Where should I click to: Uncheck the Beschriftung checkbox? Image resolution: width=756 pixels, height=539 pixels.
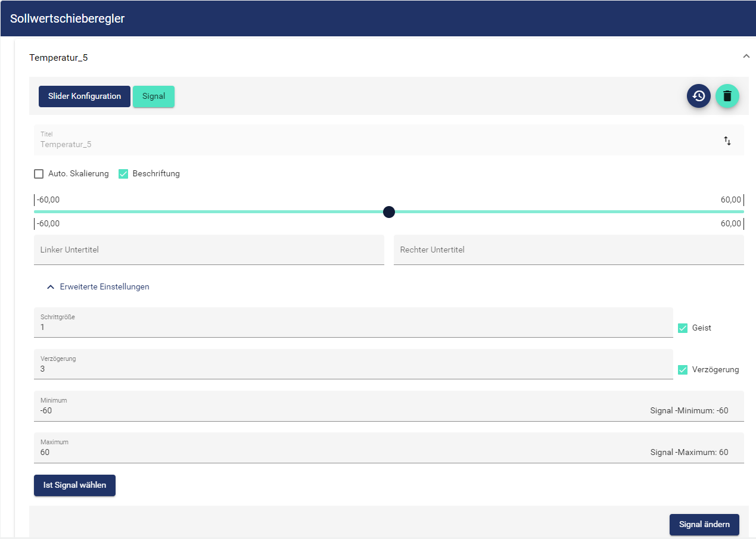pyautogui.click(x=124, y=174)
